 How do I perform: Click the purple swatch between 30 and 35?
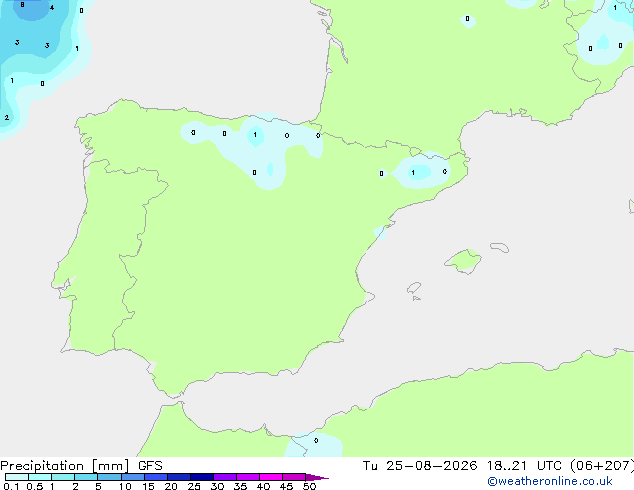coord(225,477)
